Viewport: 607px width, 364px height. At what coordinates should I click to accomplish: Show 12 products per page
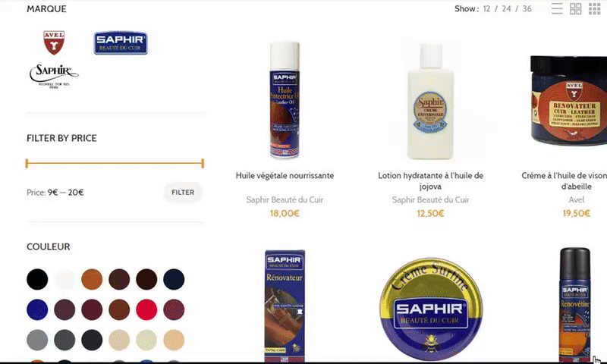pos(486,8)
